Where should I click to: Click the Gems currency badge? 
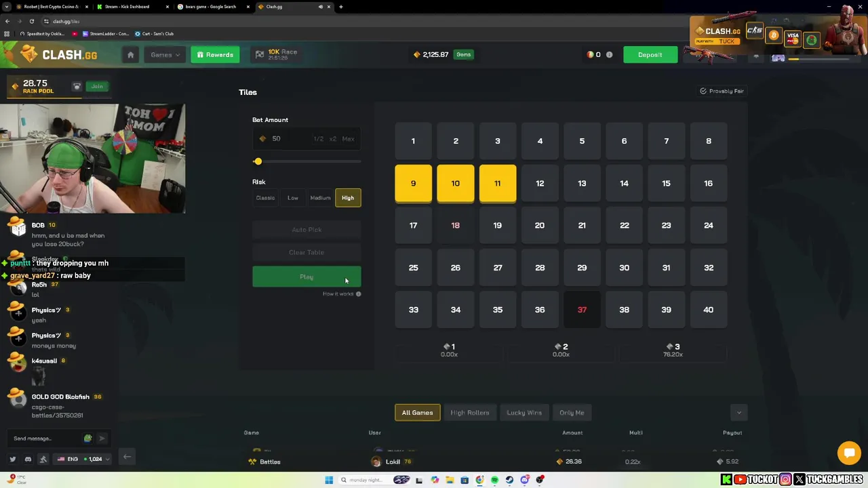point(464,55)
